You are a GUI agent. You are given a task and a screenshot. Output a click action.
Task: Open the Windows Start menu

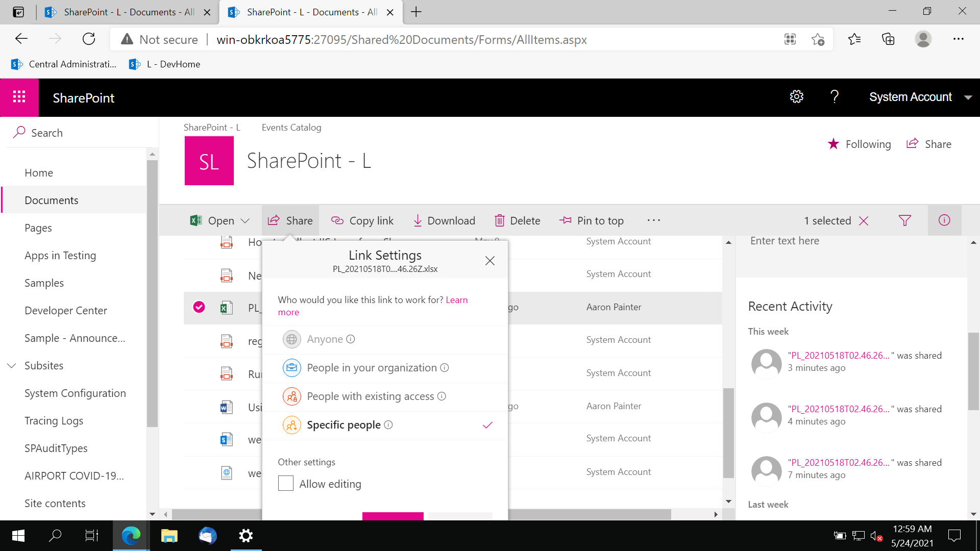18,536
